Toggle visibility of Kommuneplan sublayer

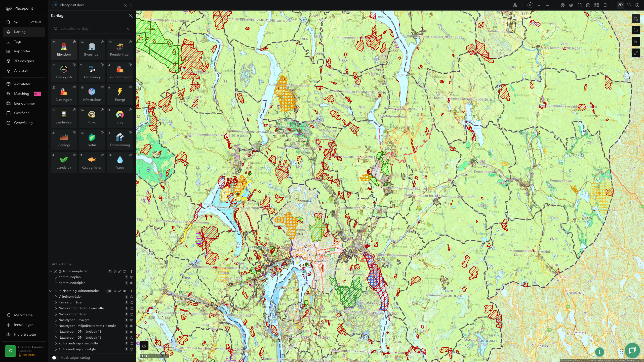pos(131,277)
